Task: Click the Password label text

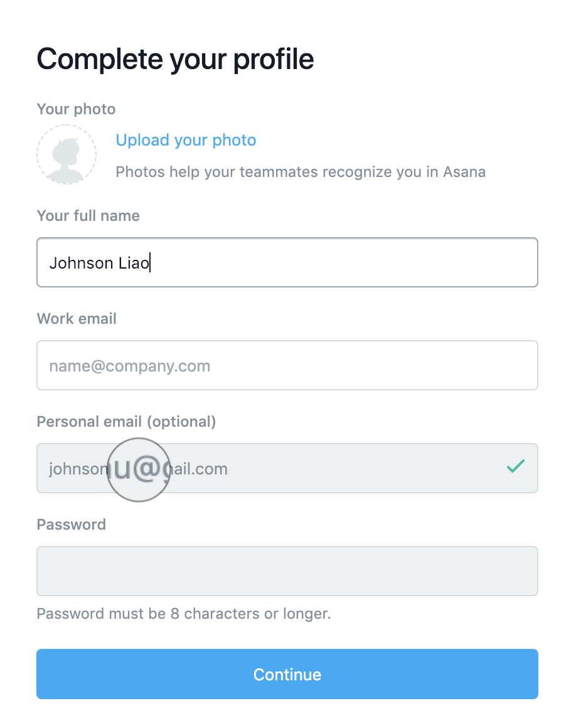Action: click(x=72, y=525)
